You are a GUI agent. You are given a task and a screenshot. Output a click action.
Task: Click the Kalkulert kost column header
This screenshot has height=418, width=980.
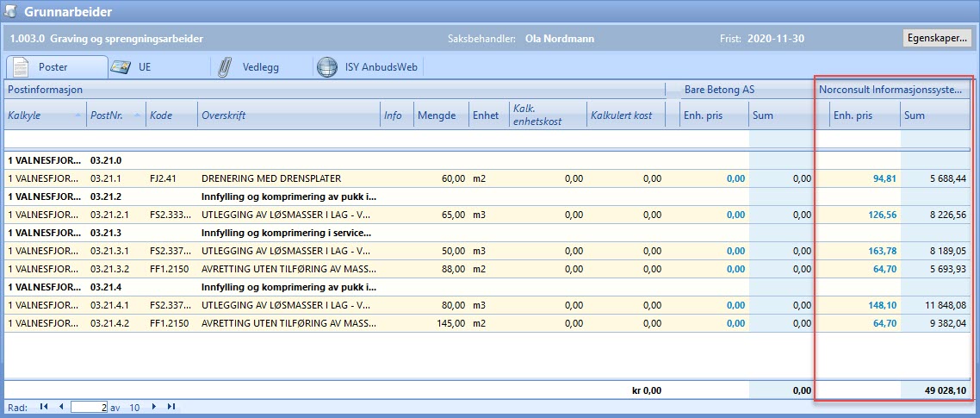coord(625,115)
